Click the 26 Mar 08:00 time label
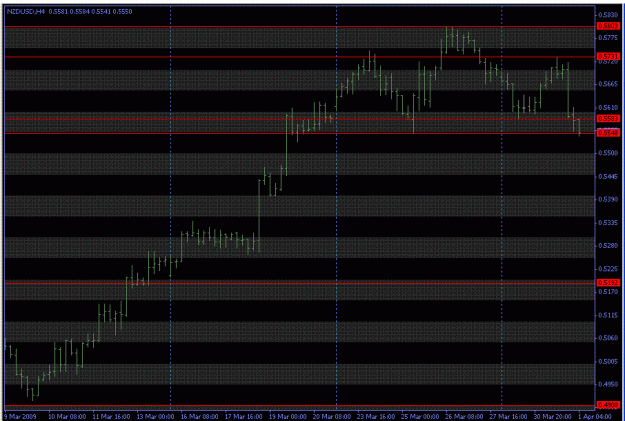This screenshot has width=625, height=421. point(464,417)
